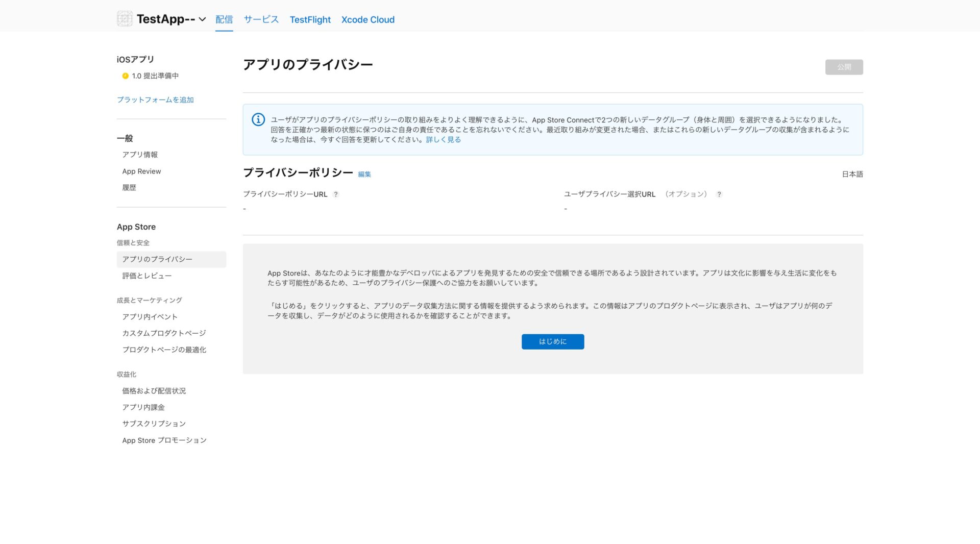Click yellow status dot next to 1.0 提出準備中
This screenshot has width=980, height=544.
click(125, 76)
